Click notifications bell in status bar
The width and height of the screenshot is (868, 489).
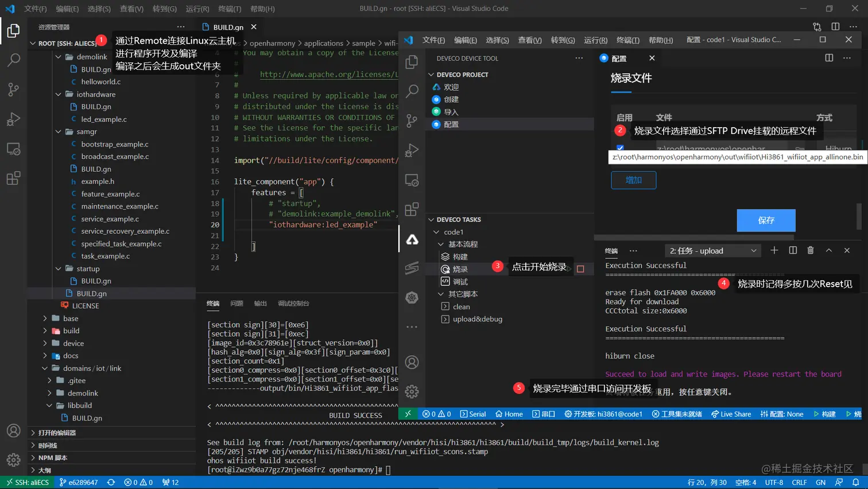click(855, 482)
